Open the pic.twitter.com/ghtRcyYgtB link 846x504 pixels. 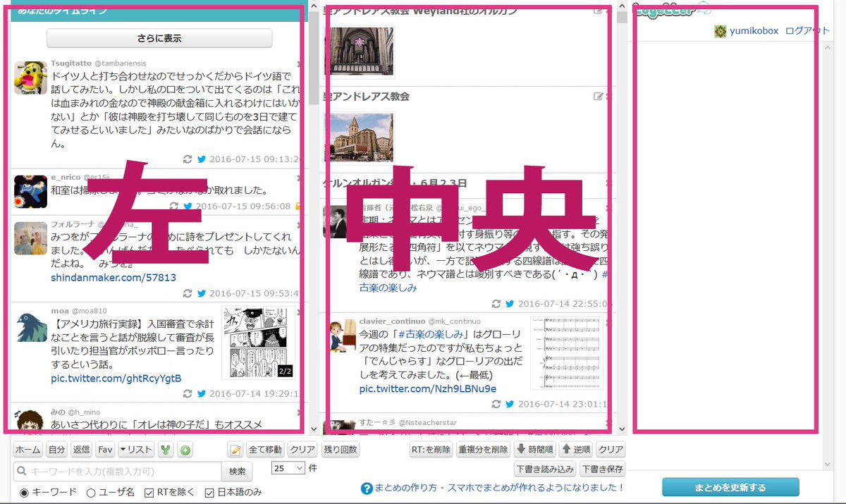pyautogui.click(x=116, y=379)
